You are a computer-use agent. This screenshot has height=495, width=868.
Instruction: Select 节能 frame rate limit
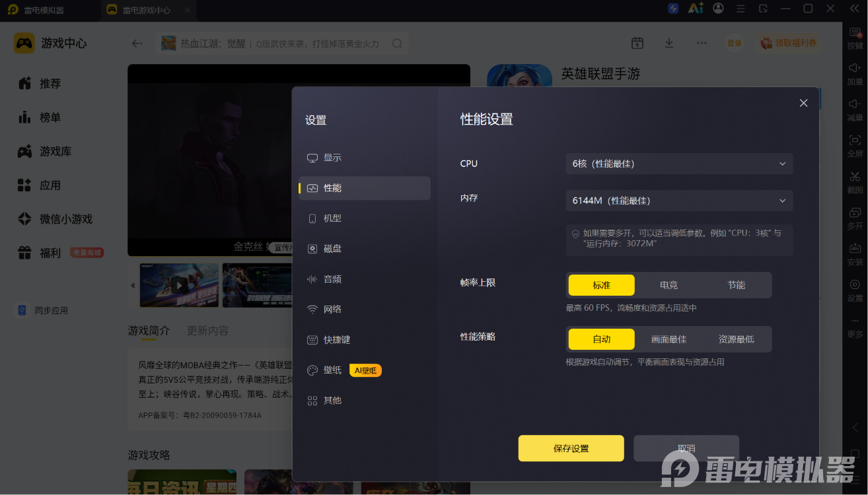pyautogui.click(x=736, y=285)
